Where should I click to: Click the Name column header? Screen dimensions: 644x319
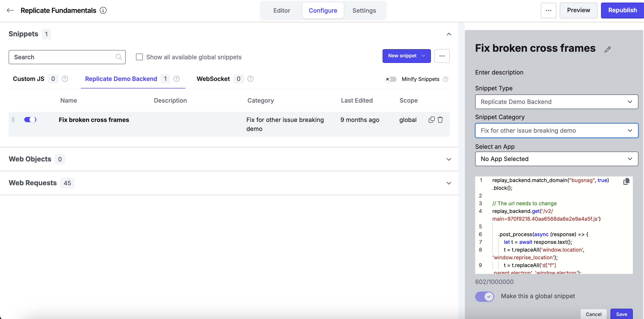click(x=69, y=100)
